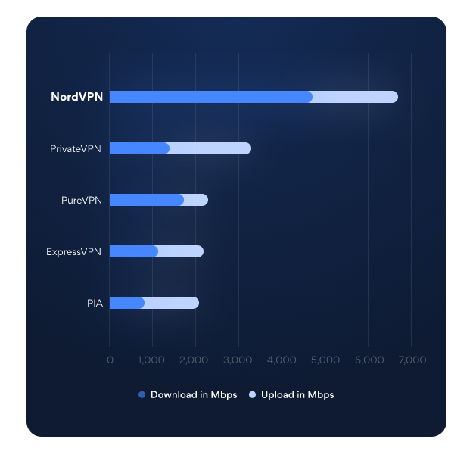Click the Download in Mbps legend label
476x464 pixels.
pos(193,394)
